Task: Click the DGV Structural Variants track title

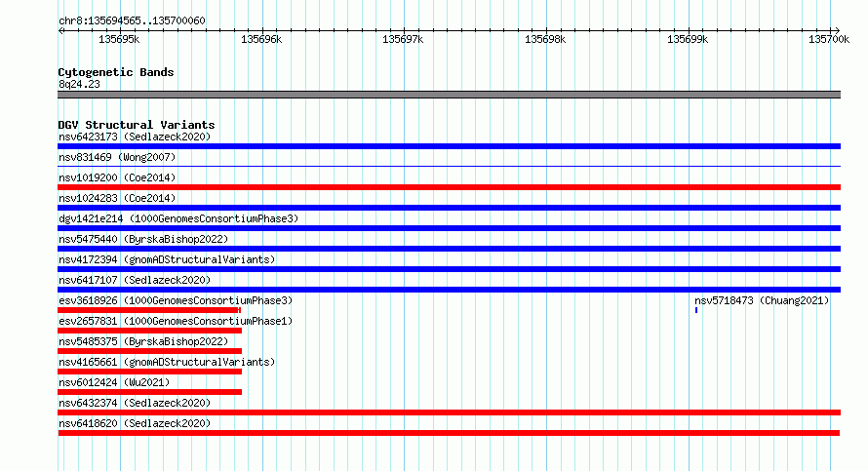Action: pyautogui.click(x=137, y=125)
